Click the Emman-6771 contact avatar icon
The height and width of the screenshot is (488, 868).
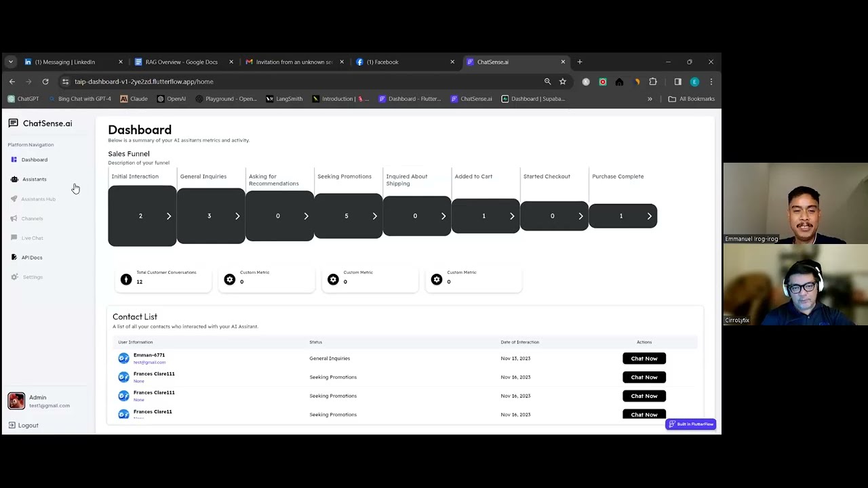123,359
